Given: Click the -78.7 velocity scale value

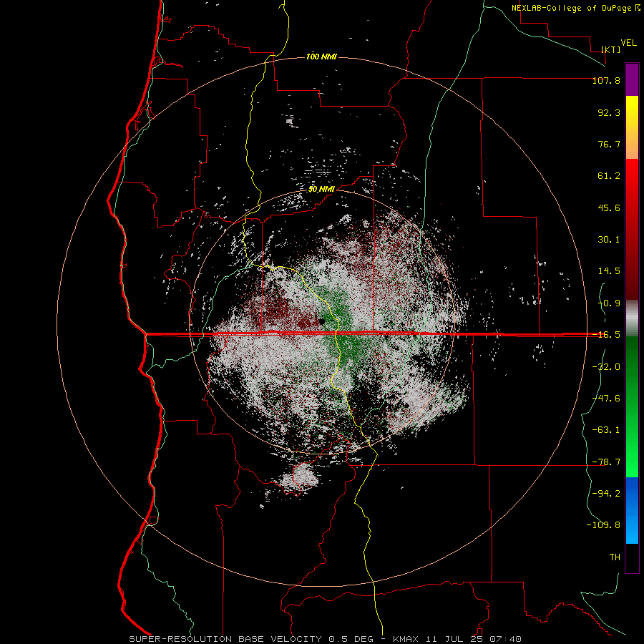Looking at the screenshot, I should pos(606,462).
